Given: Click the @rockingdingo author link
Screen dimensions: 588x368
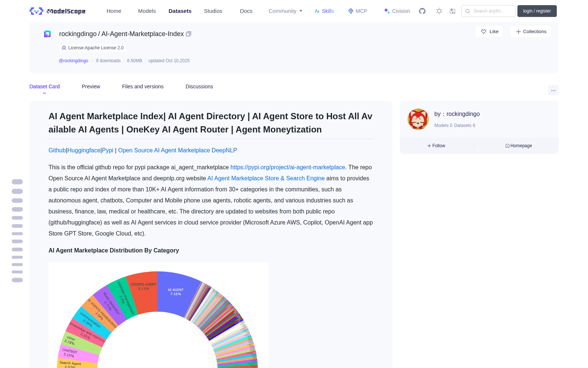Looking at the screenshot, I should 73,61.
